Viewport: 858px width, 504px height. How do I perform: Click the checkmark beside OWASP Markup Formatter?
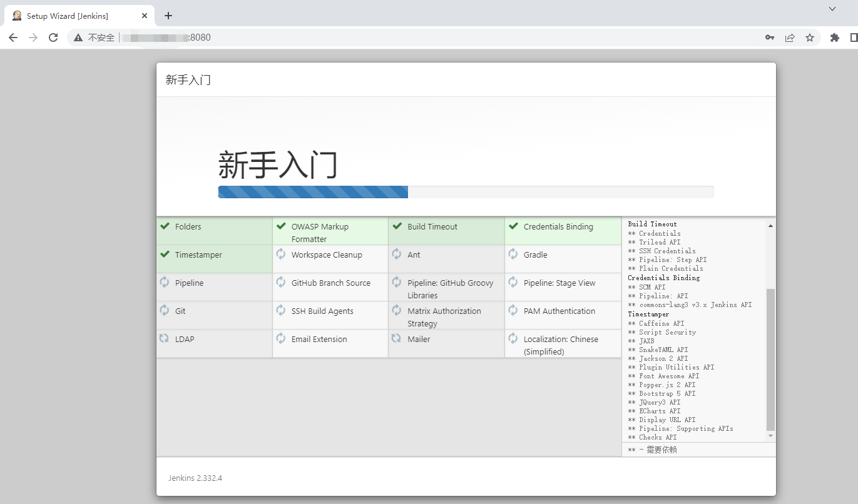coord(281,226)
